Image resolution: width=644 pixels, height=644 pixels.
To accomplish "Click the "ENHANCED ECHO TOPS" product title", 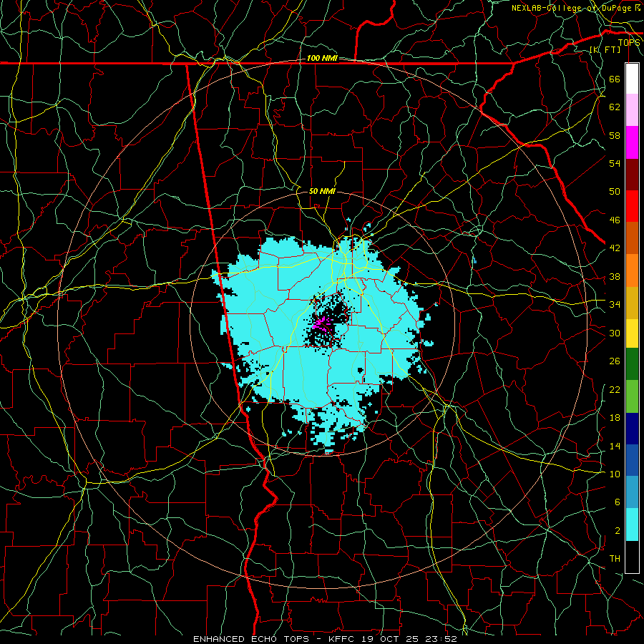I will [x=251, y=639].
